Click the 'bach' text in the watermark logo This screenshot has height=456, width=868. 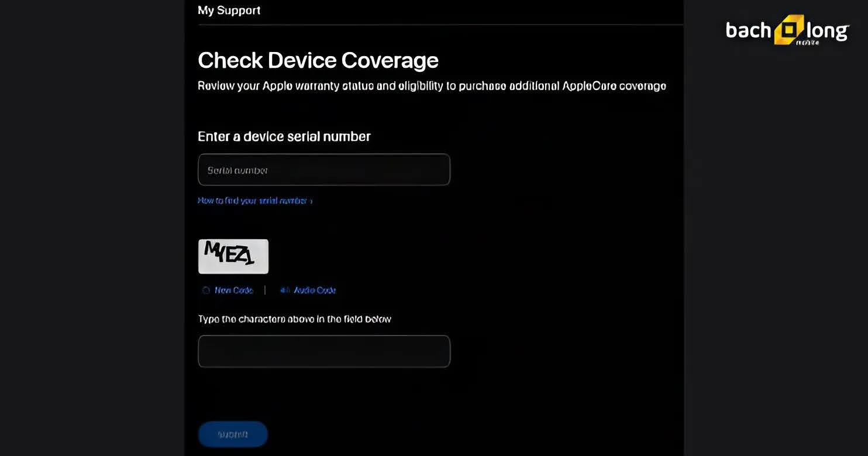pos(748,30)
